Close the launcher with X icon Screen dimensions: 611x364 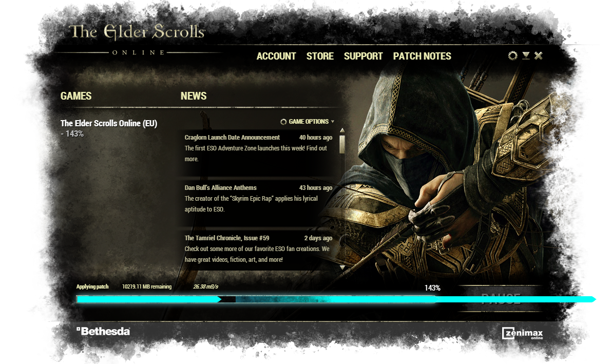pos(539,56)
